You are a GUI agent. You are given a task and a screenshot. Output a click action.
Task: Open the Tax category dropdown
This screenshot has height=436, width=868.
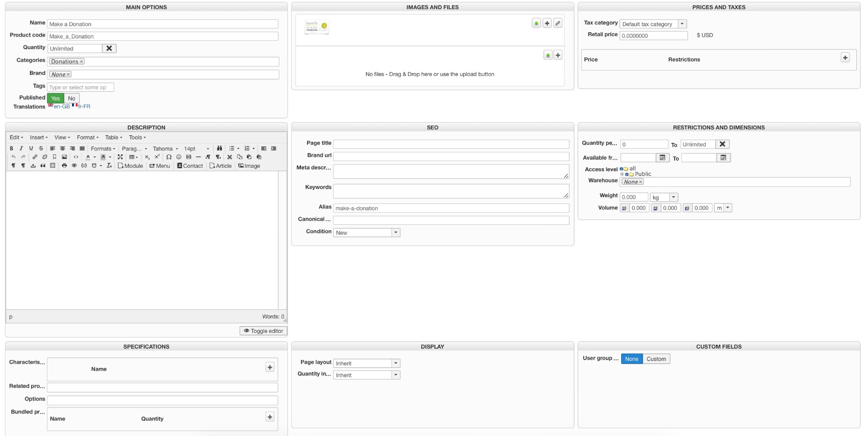coord(682,24)
